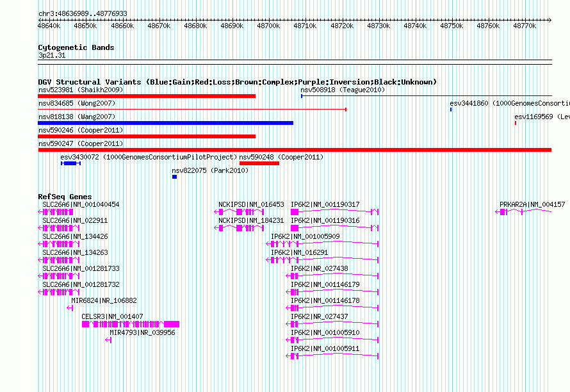The height and width of the screenshot is (392, 570).
Task: Select the NCKIPSD NM_016453 gene glyph
Action: (x=239, y=212)
